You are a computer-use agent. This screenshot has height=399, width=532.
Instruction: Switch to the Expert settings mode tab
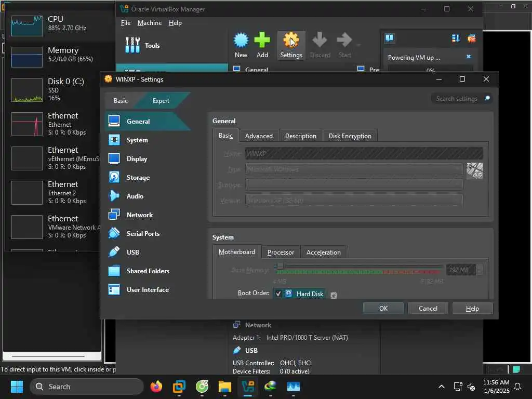pyautogui.click(x=161, y=101)
